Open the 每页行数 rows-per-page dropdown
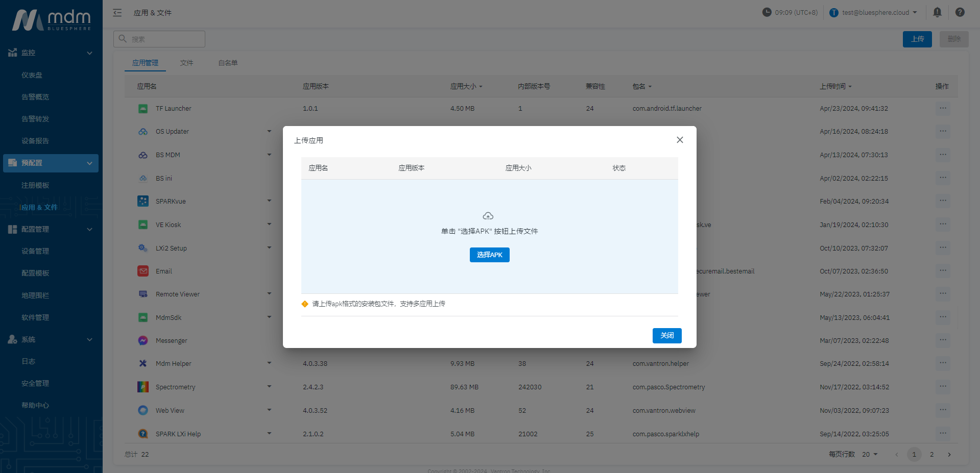 [x=869, y=454]
